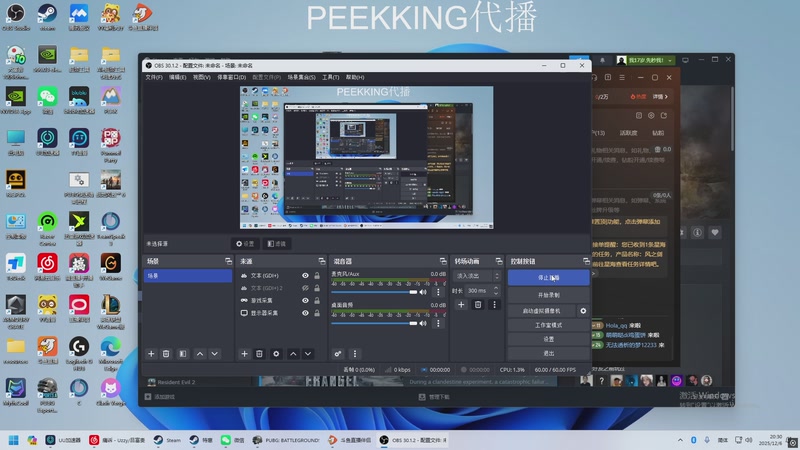The image size is (800, 450).
Task: Open the 编辑(E) menu
Action: (x=178, y=77)
